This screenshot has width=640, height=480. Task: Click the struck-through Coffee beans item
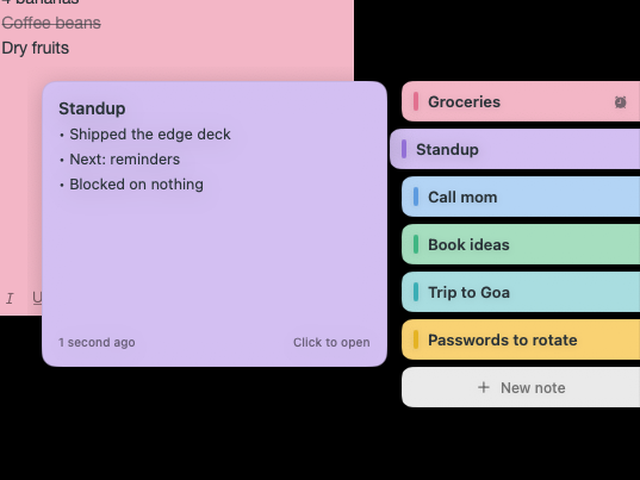51,23
